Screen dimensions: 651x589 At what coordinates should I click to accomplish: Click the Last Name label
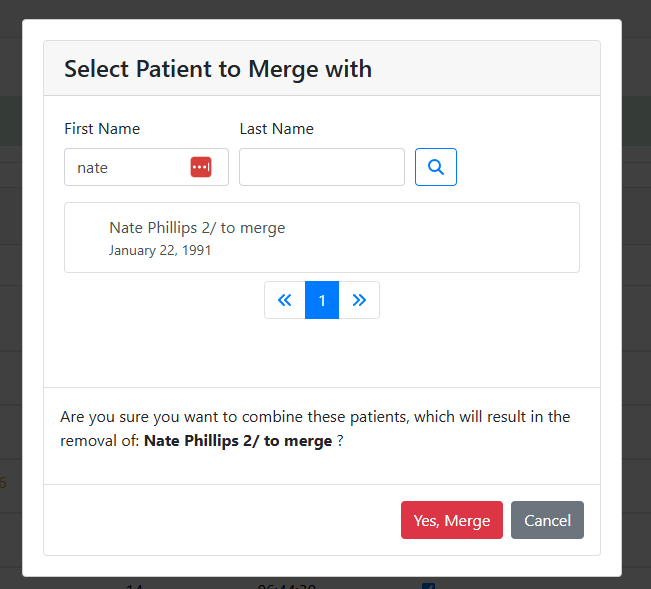(x=276, y=128)
